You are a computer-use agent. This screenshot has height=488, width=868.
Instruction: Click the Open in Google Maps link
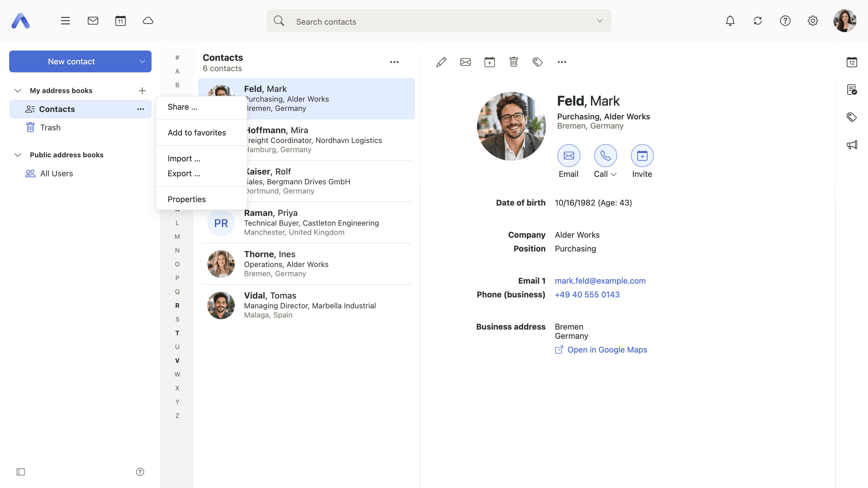(601, 350)
